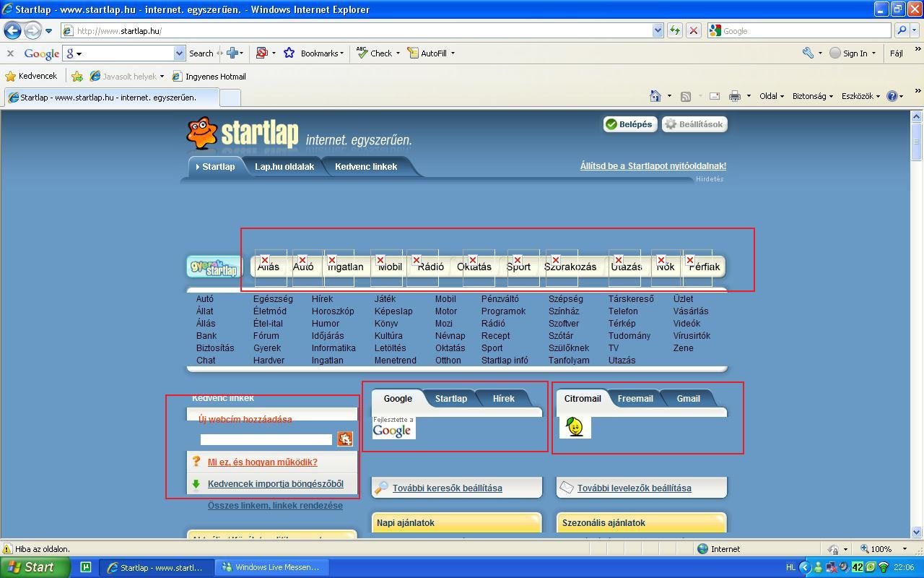Click the Print icon in command bar
This screenshot has height=578, width=924.
click(x=735, y=96)
